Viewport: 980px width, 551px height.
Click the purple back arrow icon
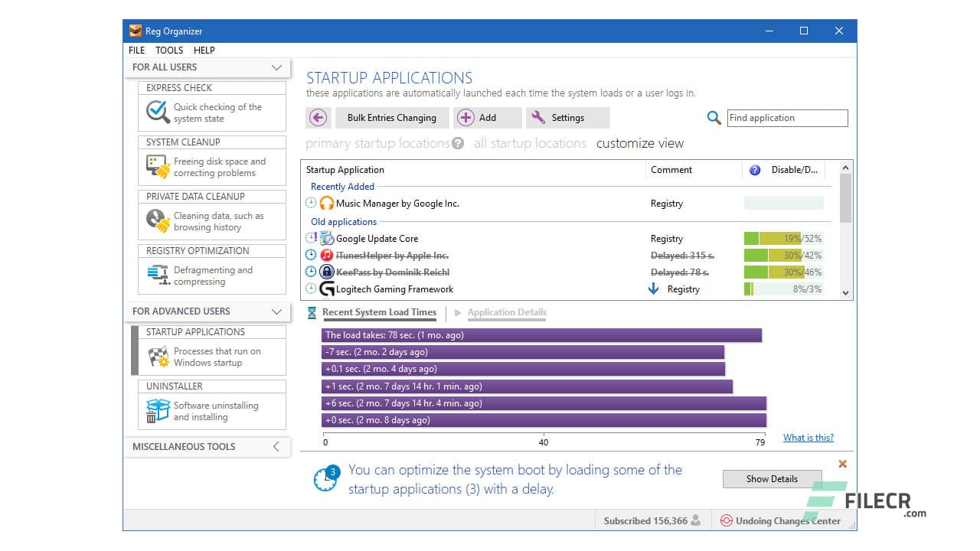(x=318, y=118)
